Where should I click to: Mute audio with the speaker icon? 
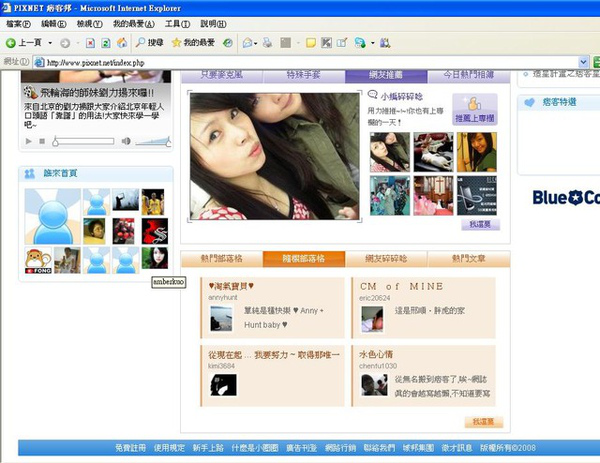coord(126,141)
